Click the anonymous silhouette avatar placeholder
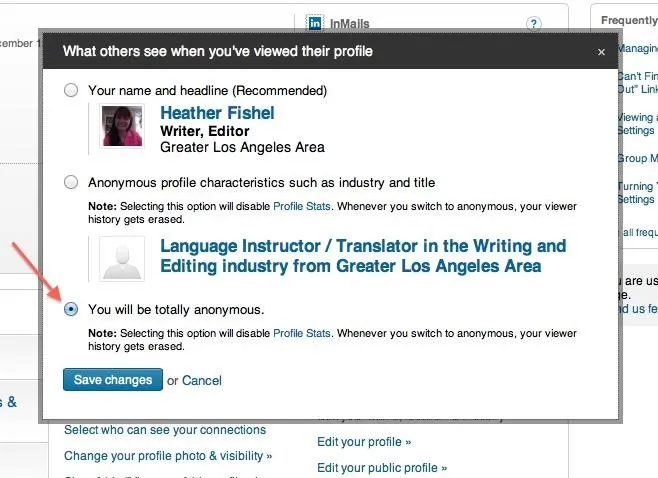 [122, 259]
